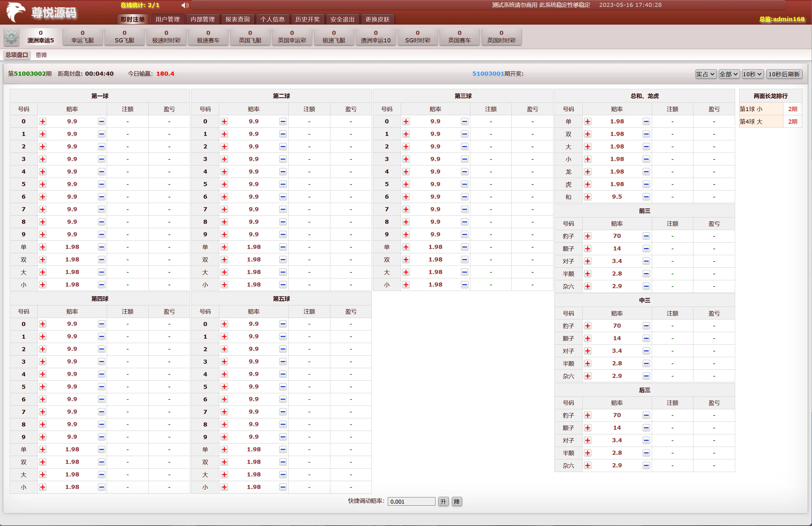Screen dimensions: 812x526
Task: Switch to the 番摊 tab
Action: point(41,55)
